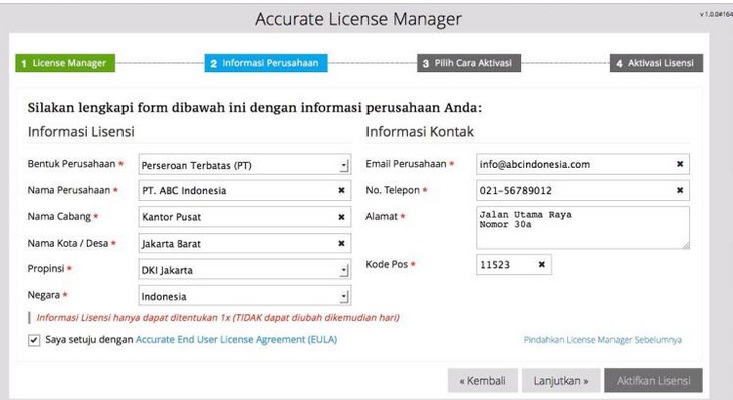Click into the Alamat text area
733x400 pixels.
(582, 228)
